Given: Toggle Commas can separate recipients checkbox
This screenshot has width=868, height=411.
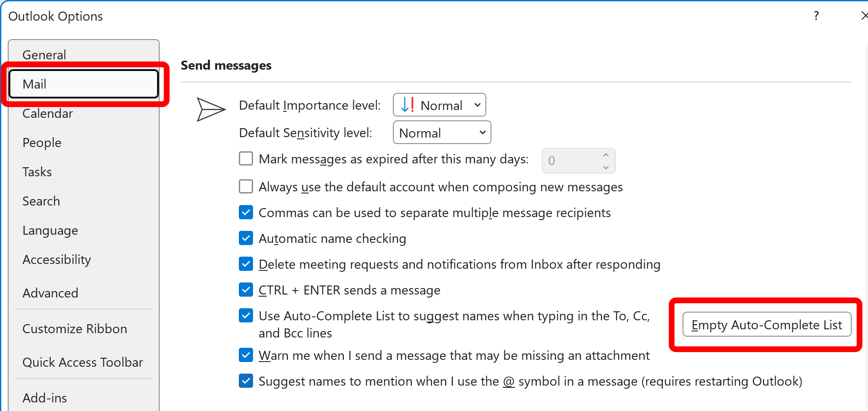Looking at the screenshot, I should point(246,212).
